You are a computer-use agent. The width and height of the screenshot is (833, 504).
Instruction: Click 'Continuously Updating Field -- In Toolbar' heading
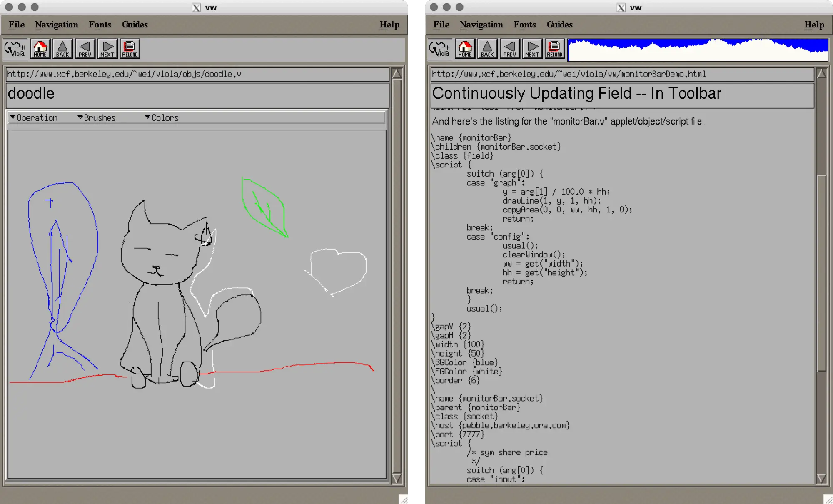tap(577, 93)
